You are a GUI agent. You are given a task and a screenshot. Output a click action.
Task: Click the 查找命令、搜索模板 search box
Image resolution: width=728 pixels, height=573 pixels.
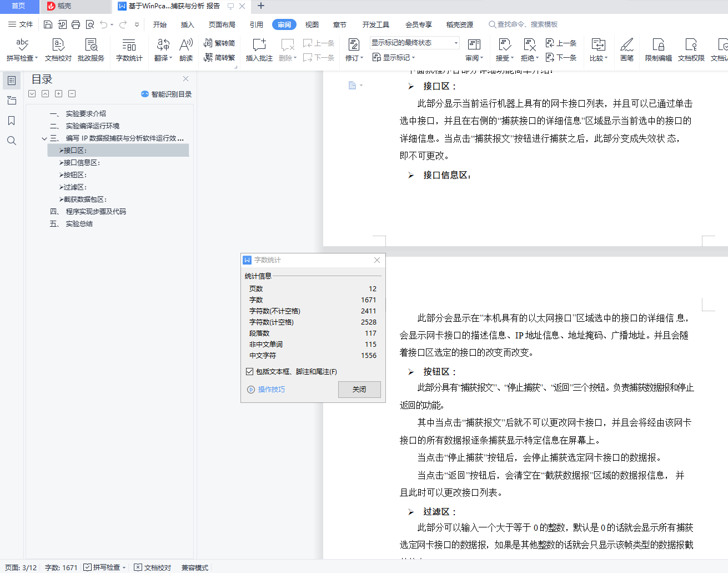click(523, 24)
